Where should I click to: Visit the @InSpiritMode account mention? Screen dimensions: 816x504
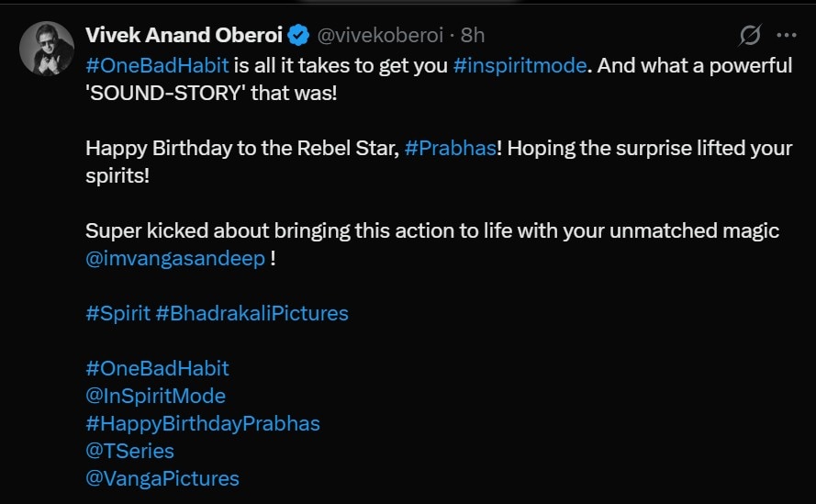pos(155,396)
